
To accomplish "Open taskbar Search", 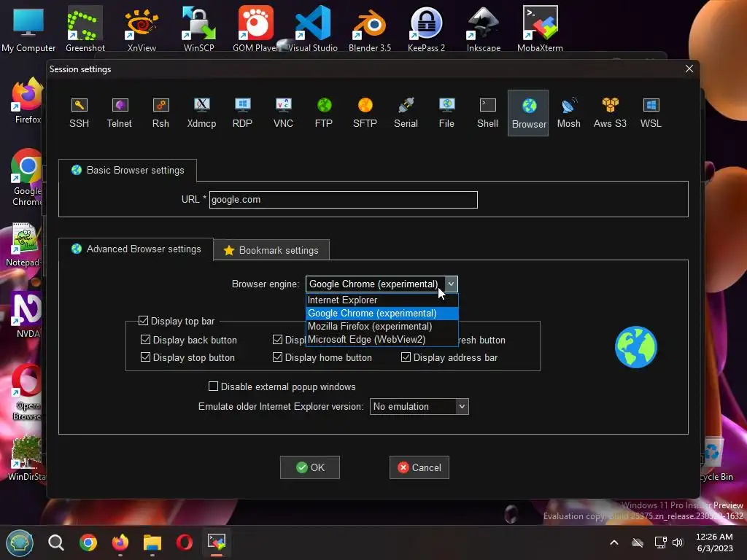I will (x=56, y=542).
